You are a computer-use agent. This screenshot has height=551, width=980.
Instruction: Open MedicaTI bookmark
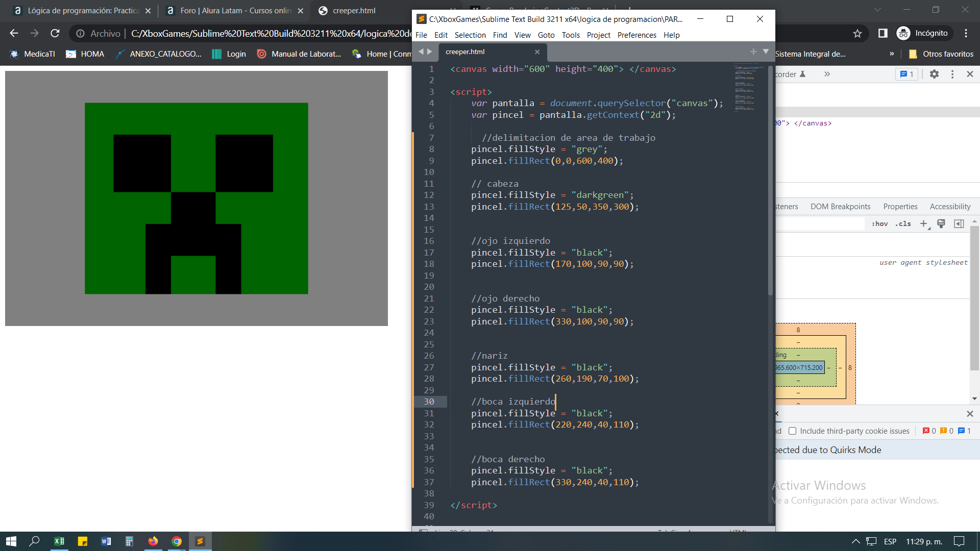pos(32,54)
